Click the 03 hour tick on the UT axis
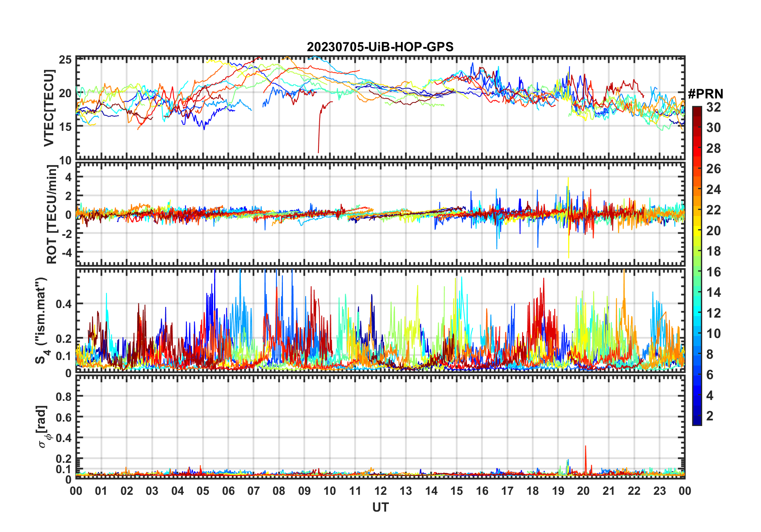Image resolution: width=761 pixels, height=532 pixels. (152, 491)
